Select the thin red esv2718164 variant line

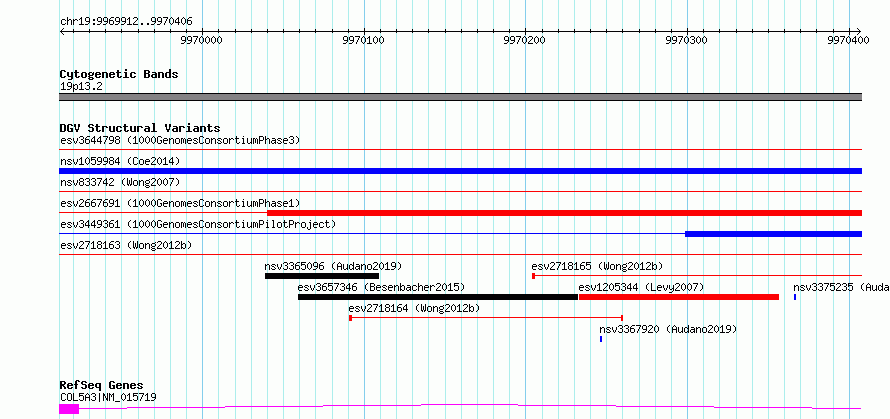[486, 318]
